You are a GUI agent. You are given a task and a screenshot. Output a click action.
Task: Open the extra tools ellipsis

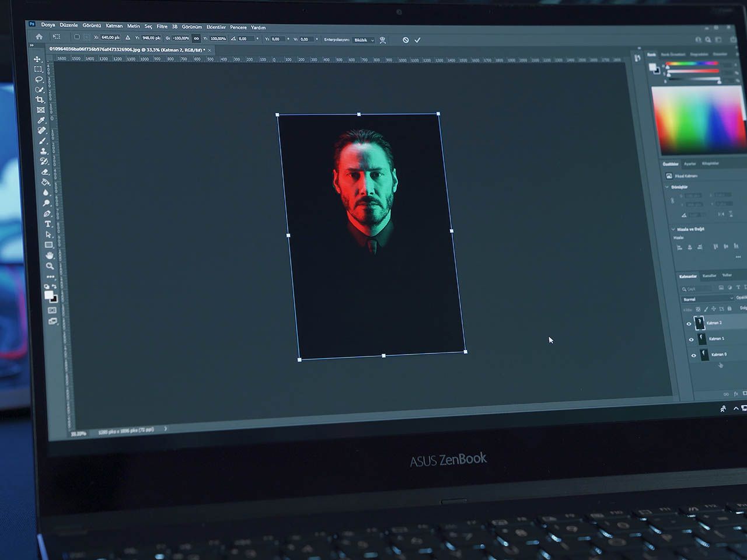coord(51,276)
